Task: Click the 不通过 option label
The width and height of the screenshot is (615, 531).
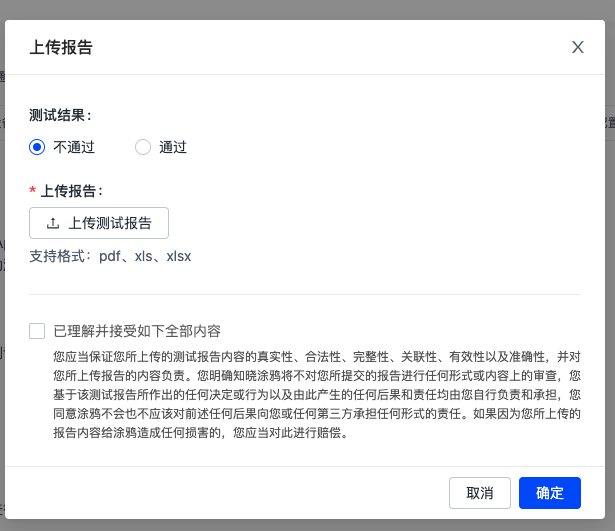Action: (x=74, y=147)
